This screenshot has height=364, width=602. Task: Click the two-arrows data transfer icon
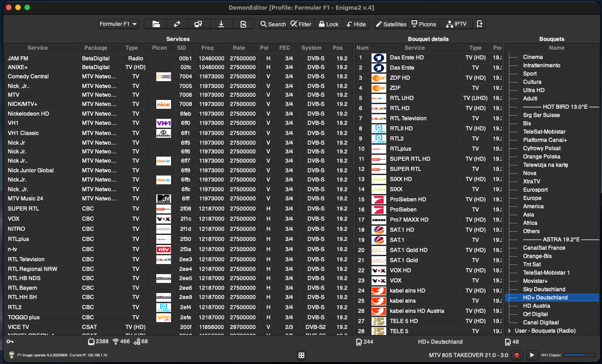coord(177,24)
